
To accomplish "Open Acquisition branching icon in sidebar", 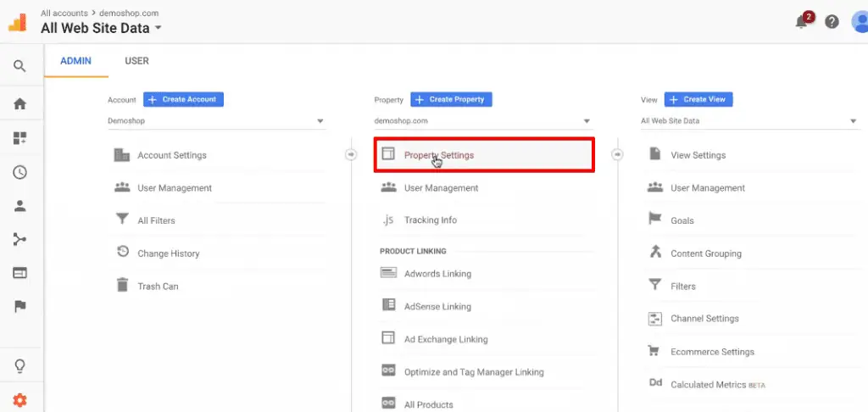I will [x=20, y=239].
